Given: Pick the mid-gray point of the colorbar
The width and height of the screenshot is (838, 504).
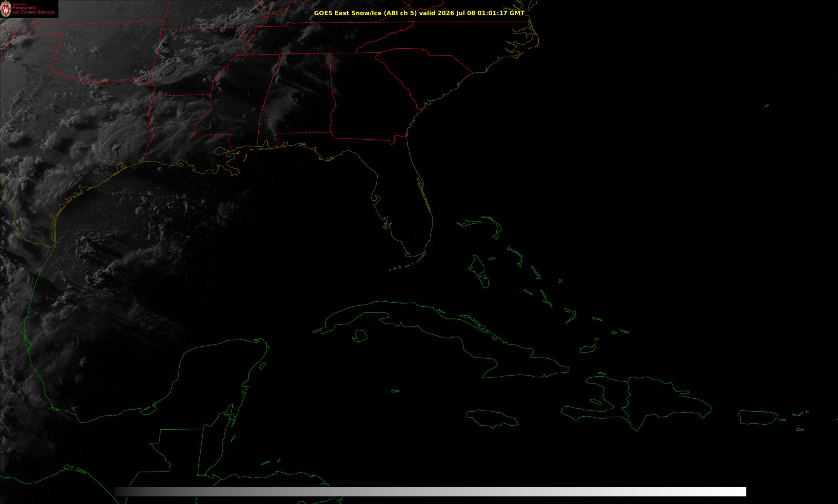Looking at the screenshot, I should tap(430, 491).
